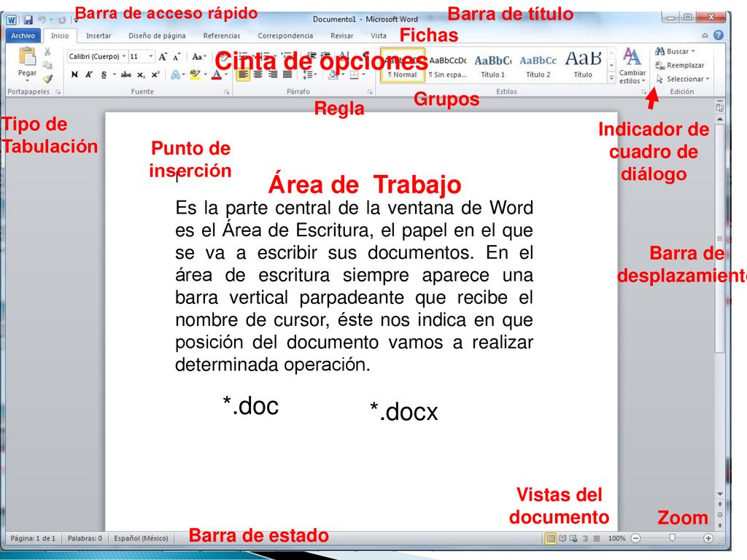Click the Redo icon in quick access toolbar
This screenshot has width=747, height=560.
point(62,20)
